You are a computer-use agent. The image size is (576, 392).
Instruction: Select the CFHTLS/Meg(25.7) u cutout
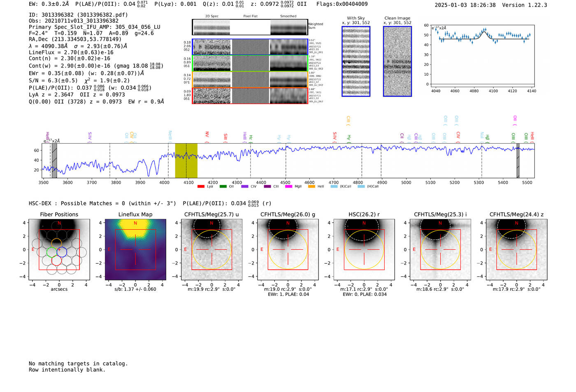coord(212,250)
